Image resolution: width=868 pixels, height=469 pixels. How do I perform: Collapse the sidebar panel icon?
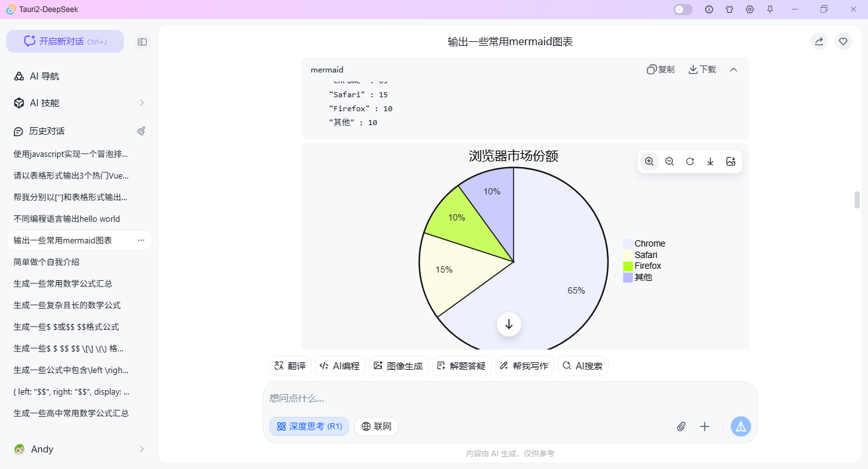click(x=142, y=41)
